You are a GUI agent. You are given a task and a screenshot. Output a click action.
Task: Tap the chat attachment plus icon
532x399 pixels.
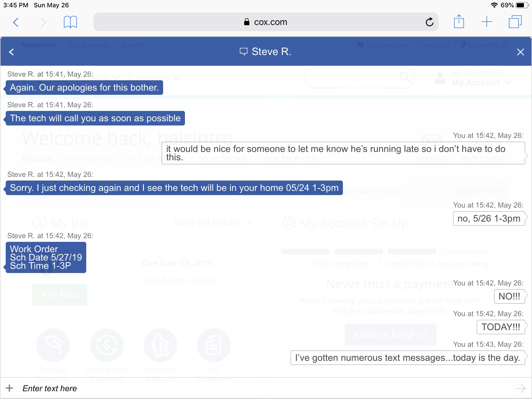coord(9,388)
